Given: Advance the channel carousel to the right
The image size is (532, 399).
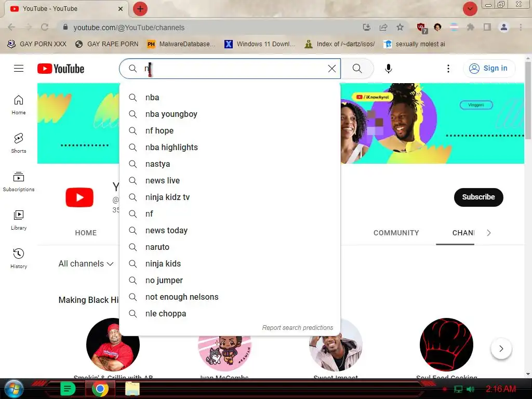Looking at the screenshot, I should click(x=501, y=349).
